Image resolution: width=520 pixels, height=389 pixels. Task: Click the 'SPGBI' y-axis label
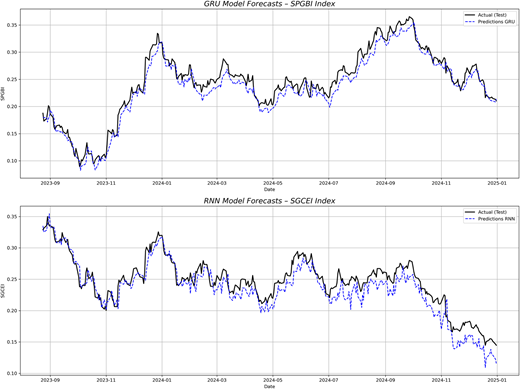click(x=3, y=94)
